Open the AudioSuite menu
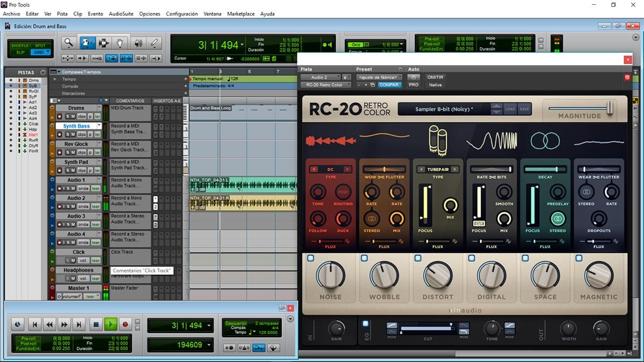 coord(121,13)
